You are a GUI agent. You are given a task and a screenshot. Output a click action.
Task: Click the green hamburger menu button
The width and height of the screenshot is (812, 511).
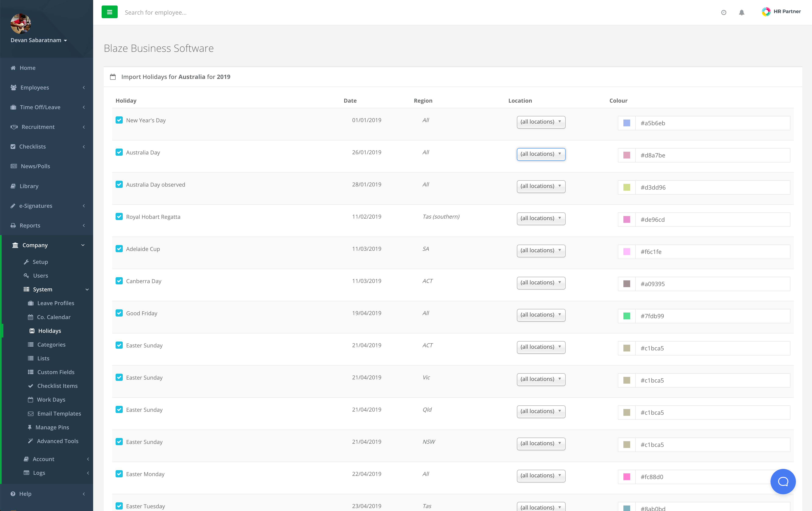click(109, 12)
